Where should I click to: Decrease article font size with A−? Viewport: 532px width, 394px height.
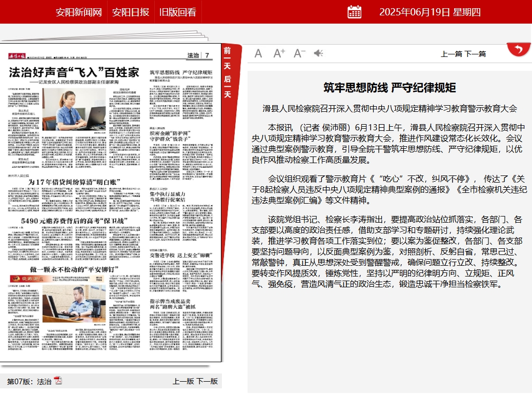[299, 53]
